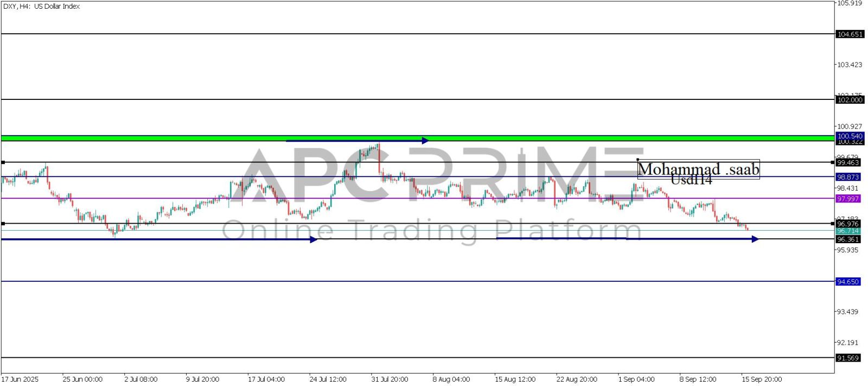The height and width of the screenshot is (386, 868).
Task: Click the 102.000 price level tag
Action: click(849, 100)
